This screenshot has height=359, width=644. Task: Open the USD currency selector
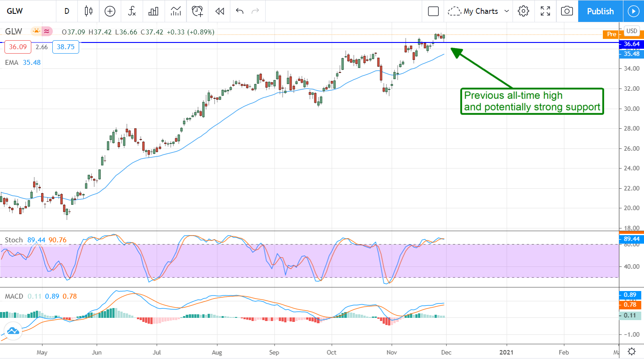(x=631, y=31)
